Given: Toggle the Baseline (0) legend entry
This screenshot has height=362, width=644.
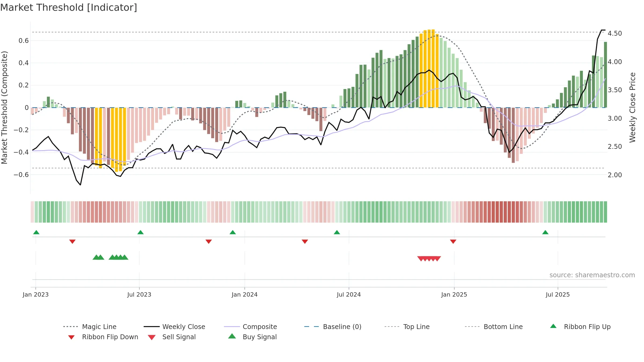Looking at the screenshot, I should (x=333, y=327).
